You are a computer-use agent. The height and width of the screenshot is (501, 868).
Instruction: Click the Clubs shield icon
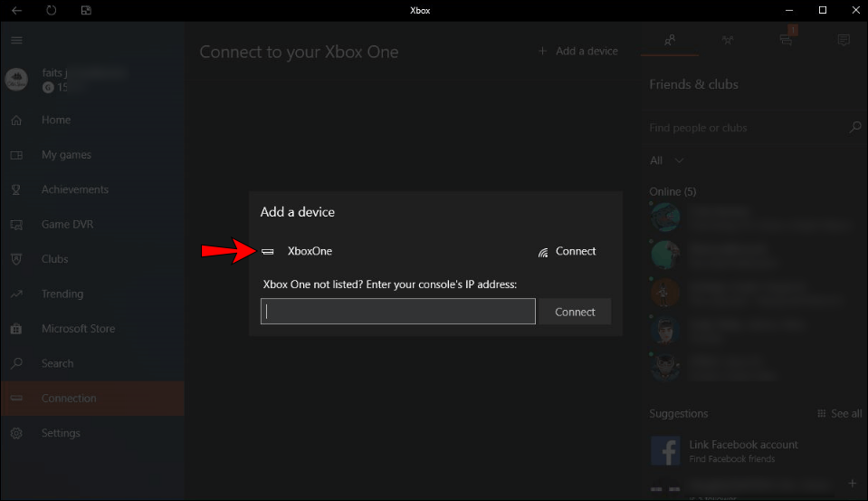[x=16, y=259]
